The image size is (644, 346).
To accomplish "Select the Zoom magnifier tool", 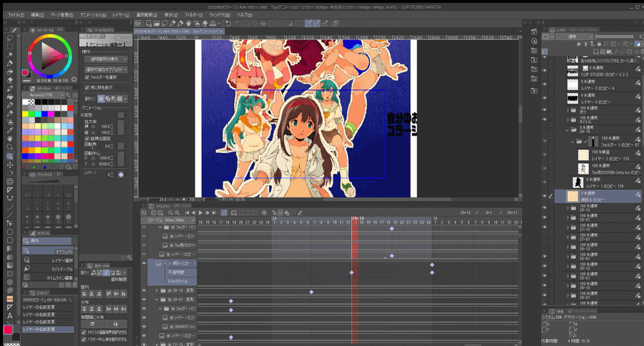I will pyautogui.click(x=10, y=147).
